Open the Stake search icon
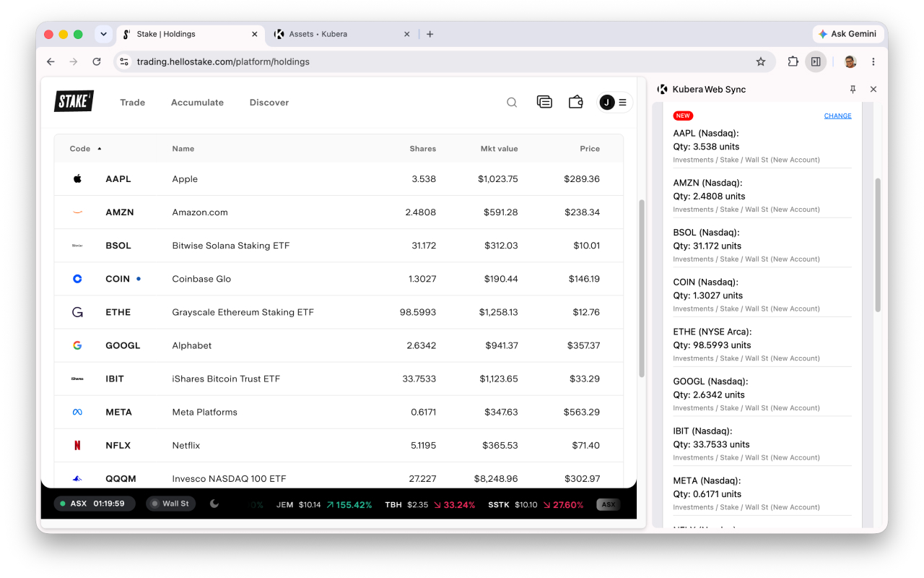This screenshot has width=924, height=578. (512, 103)
